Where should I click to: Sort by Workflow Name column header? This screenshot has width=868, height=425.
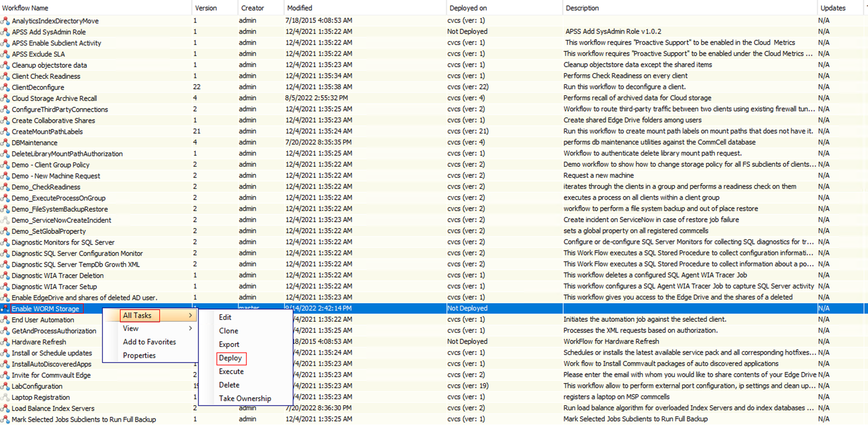[25, 8]
